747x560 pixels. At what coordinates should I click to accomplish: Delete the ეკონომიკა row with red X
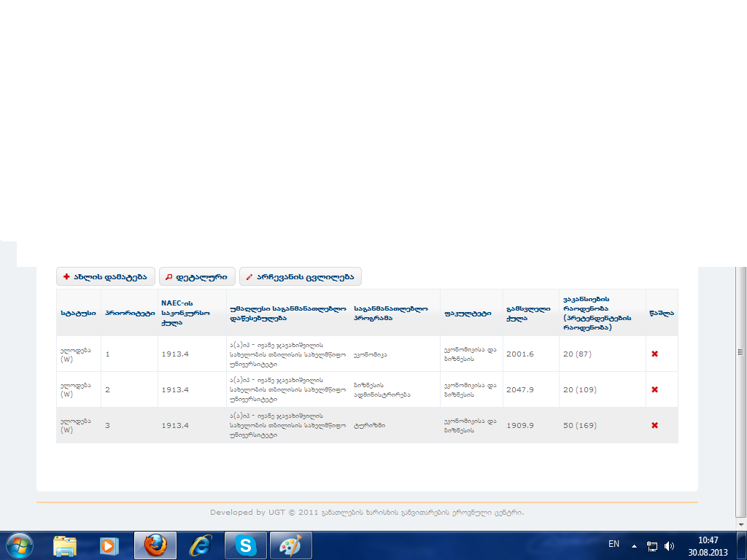pyautogui.click(x=654, y=354)
